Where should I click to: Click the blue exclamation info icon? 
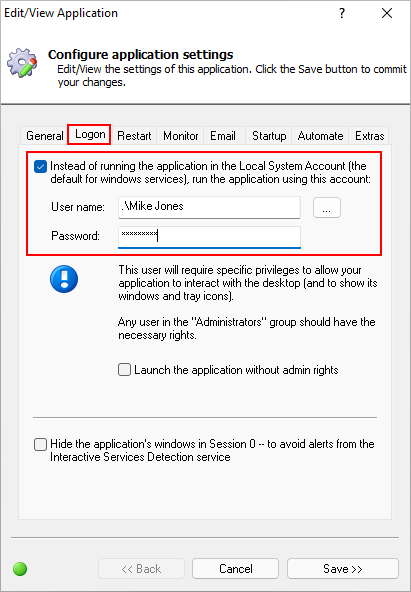pyautogui.click(x=64, y=279)
